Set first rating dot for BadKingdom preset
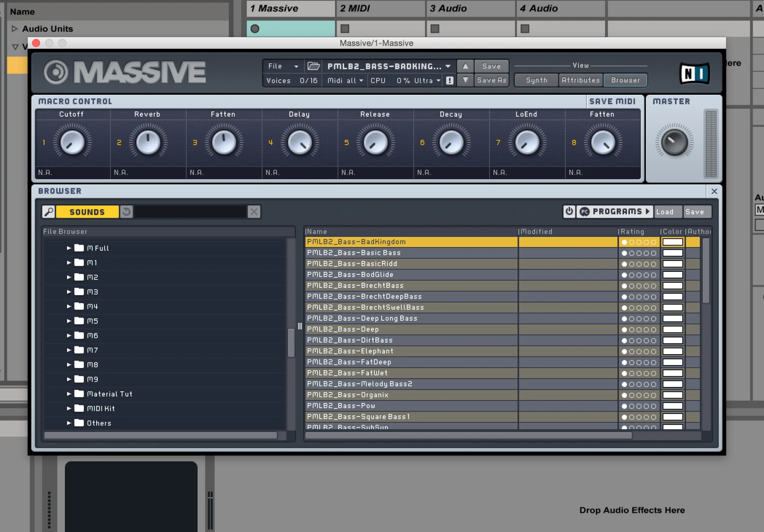This screenshot has height=532, width=764. tap(624, 242)
